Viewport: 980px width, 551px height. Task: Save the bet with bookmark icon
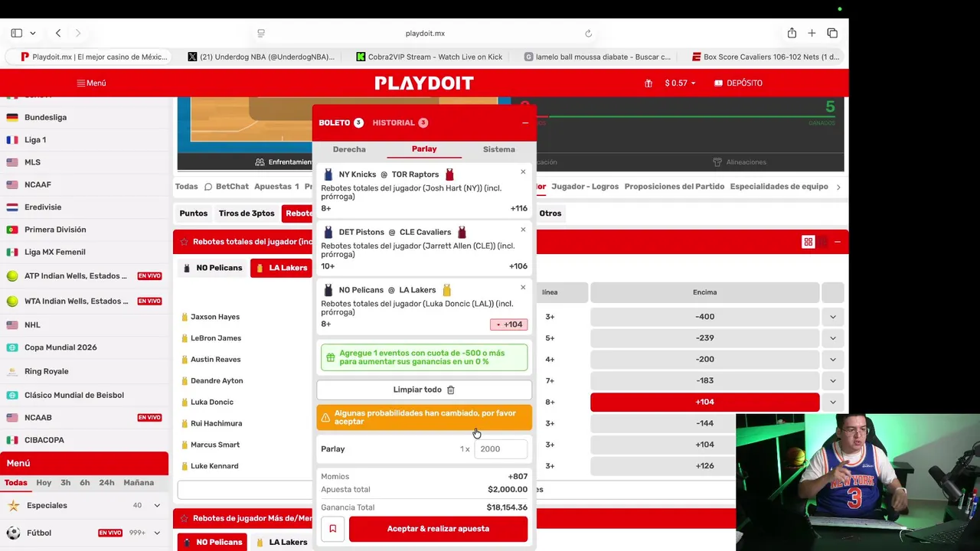(x=333, y=529)
